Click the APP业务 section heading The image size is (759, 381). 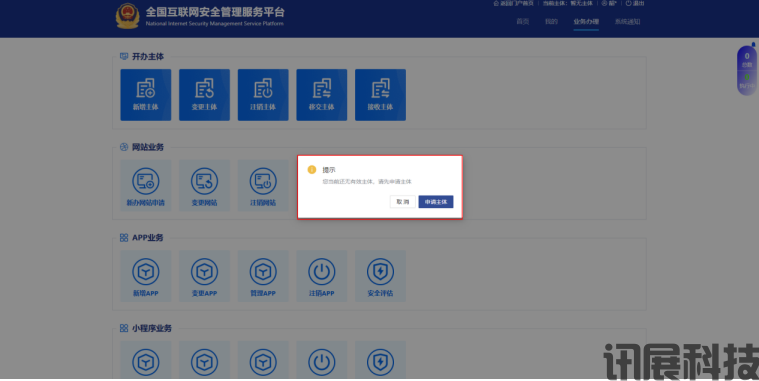[x=148, y=238]
